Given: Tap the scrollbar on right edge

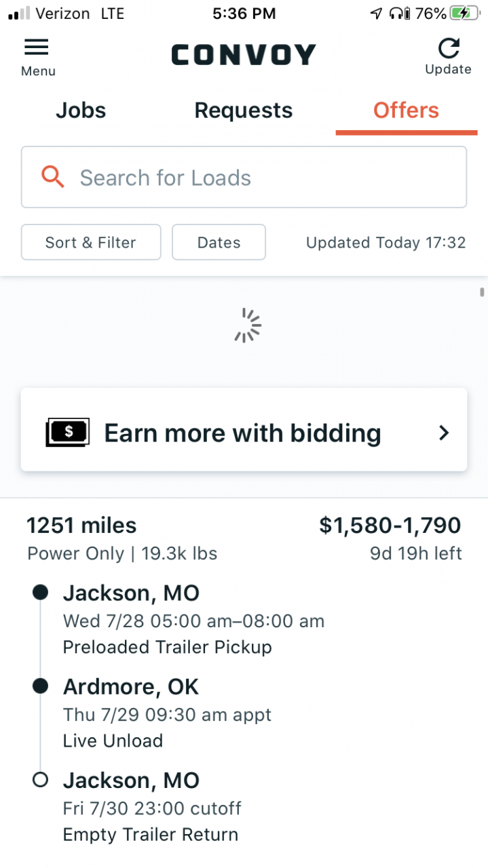Looking at the screenshot, I should tap(482, 292).
